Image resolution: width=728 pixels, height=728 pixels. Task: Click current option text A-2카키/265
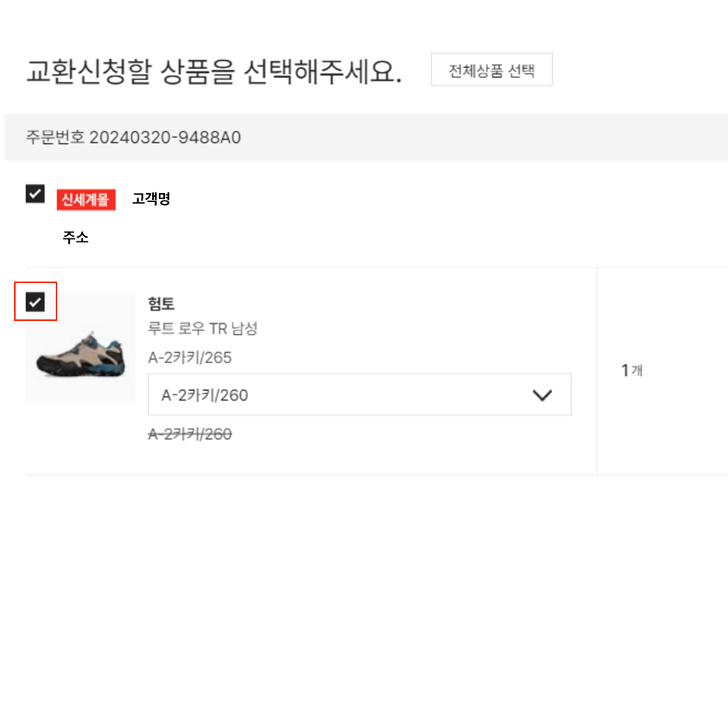pos(189,357)
